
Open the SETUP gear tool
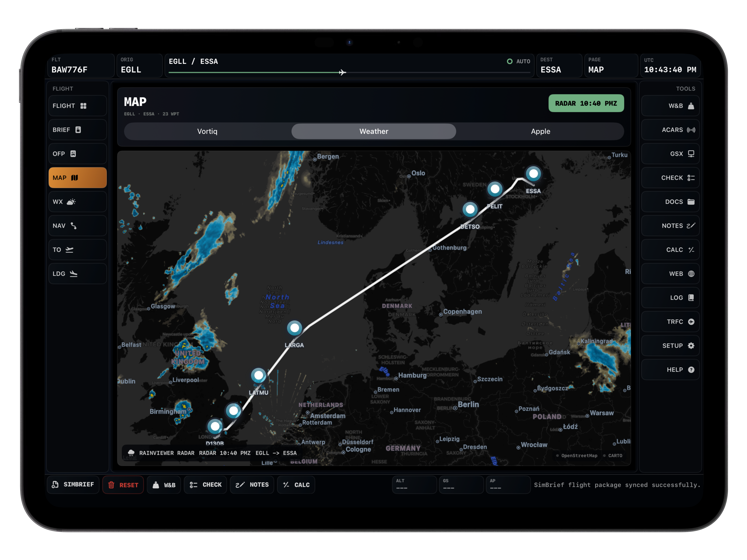(x=670, y=346)
